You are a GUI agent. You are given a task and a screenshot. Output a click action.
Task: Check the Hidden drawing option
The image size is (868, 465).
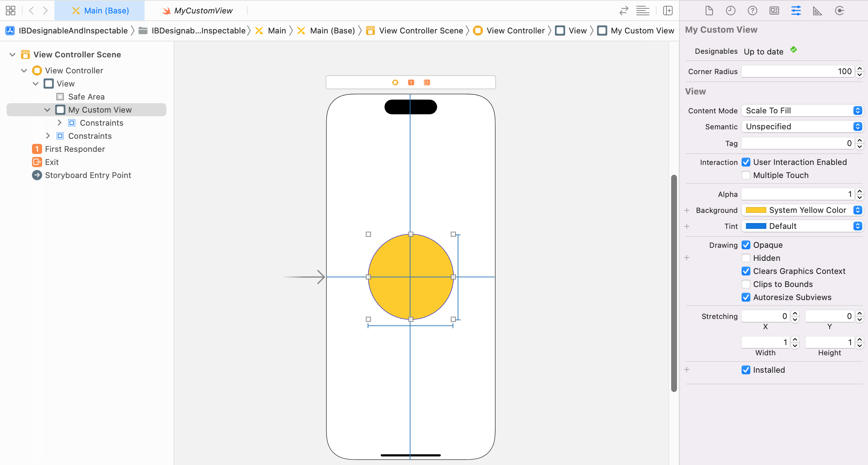(x=746, y=258)
